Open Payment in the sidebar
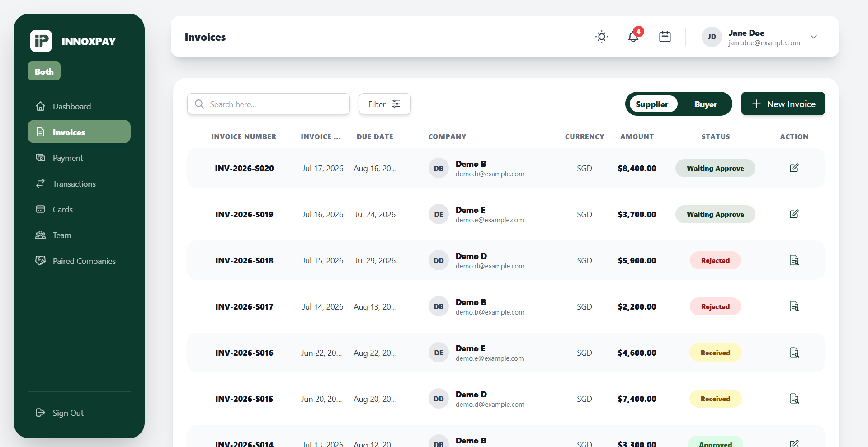The image size is (868, 447). (79, 158)
